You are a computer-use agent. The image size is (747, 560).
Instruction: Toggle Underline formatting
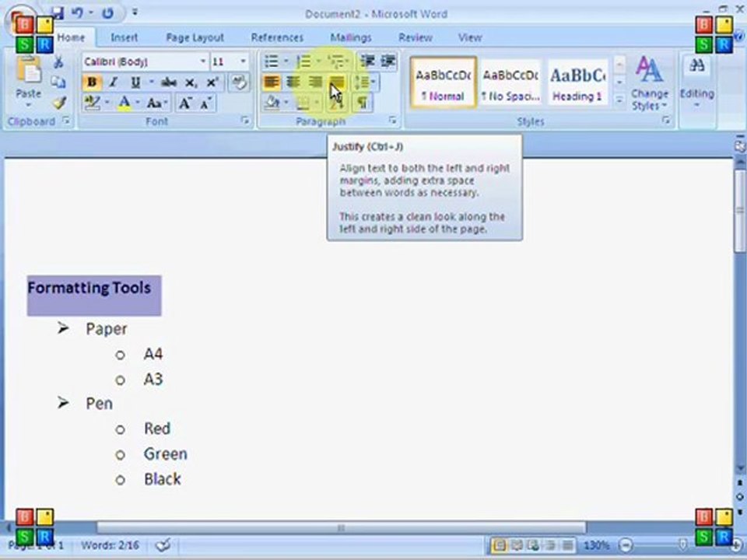tap(135, 82)
